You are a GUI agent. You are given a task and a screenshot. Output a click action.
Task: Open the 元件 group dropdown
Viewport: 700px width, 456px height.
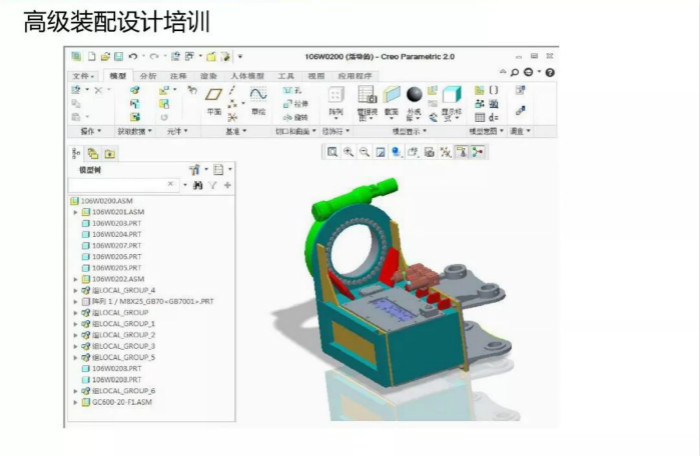point(177,131)
